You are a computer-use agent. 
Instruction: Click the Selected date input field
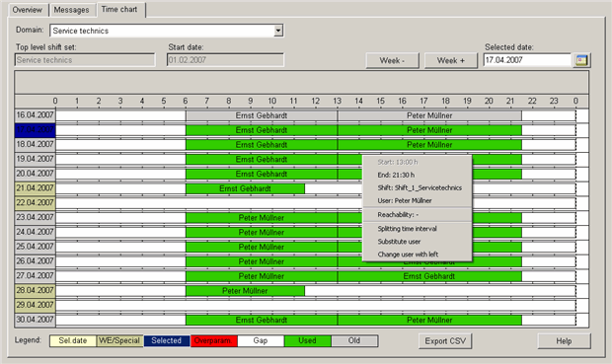click(527, 60)
